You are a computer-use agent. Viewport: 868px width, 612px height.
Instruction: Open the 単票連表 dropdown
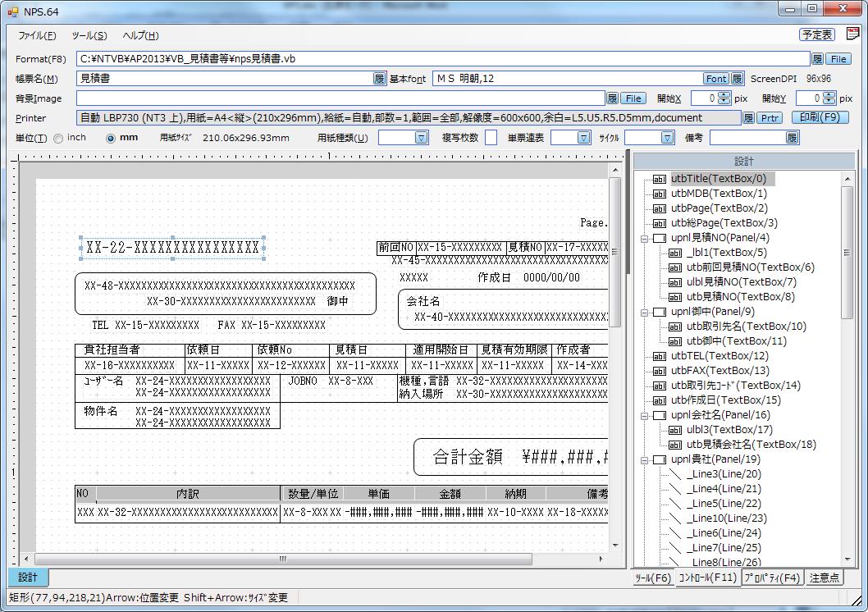pos(582,138)
